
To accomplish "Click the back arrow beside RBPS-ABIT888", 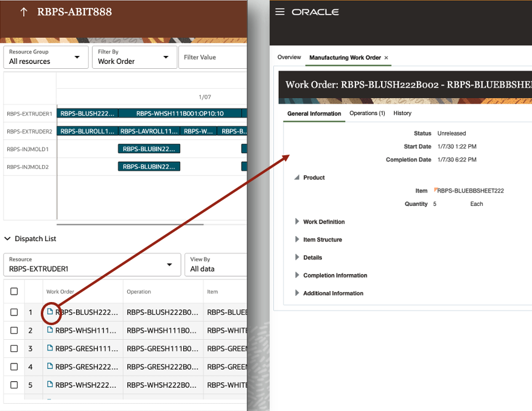I will coord(23,12).
